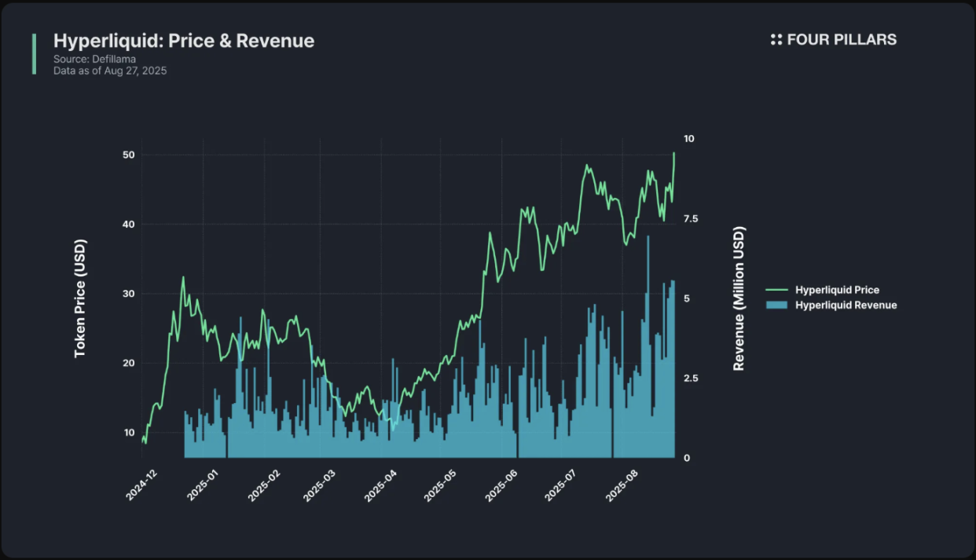This screenshot has height=560, width=976.
Task: Toggle the Hyperliquid Price legend label
Action: 837,290
